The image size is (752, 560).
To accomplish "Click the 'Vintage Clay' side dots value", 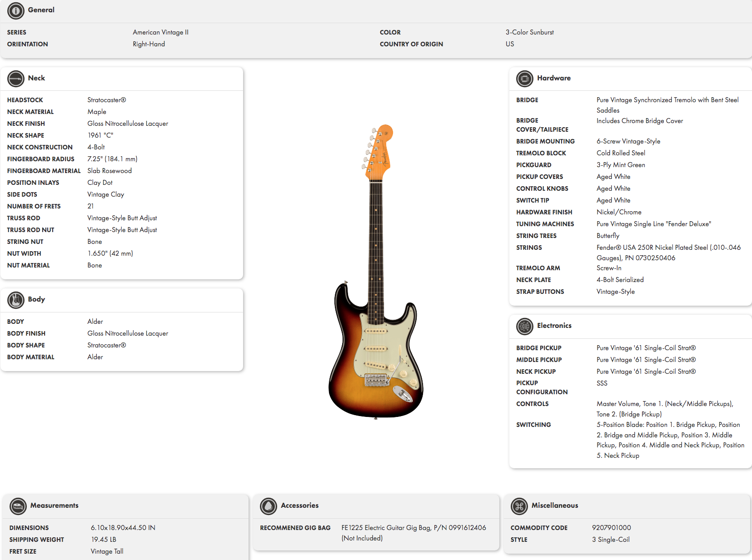I will click(105, 194).
